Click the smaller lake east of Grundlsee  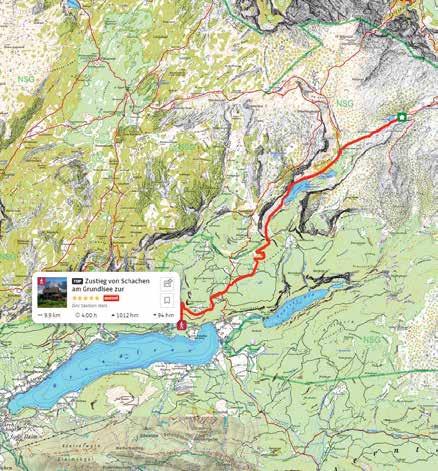point(297,307)
